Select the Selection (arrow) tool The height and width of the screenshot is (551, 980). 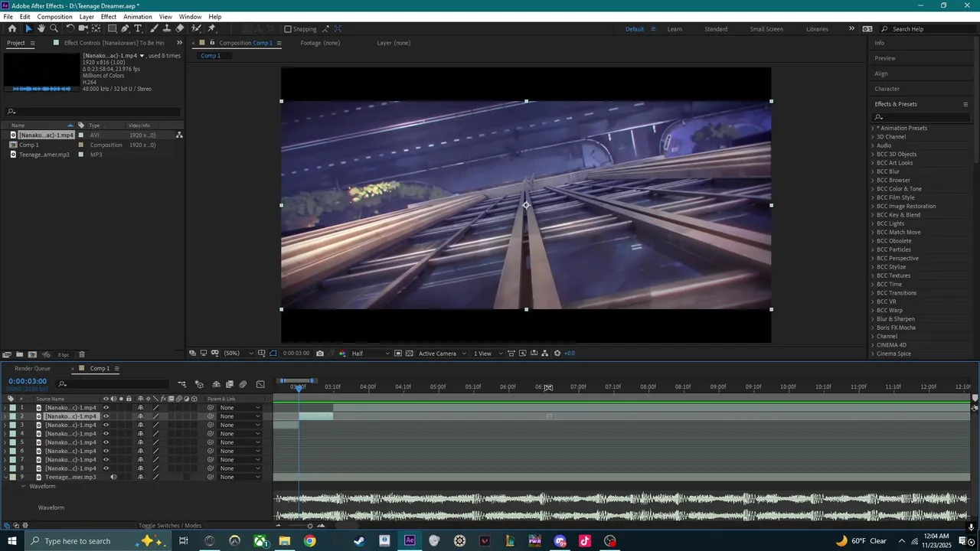pyautogui.click(x=28, y=28)
